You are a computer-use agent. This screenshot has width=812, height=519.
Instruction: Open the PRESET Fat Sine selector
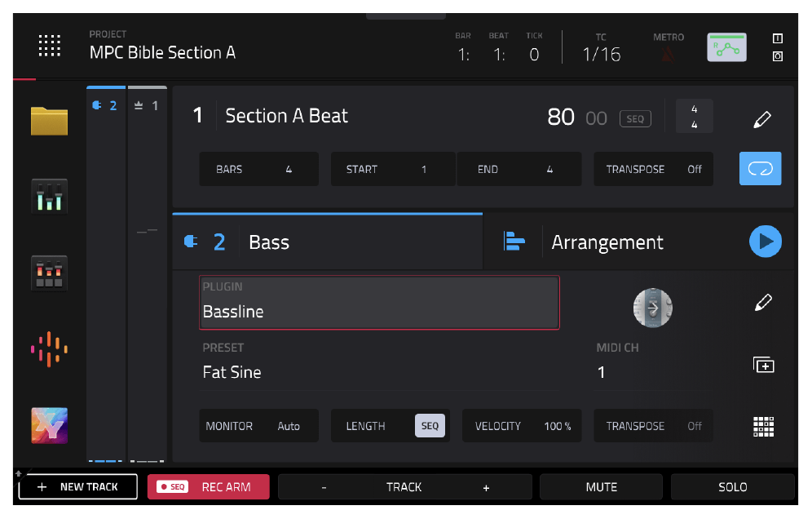click(x=379, y=364)
